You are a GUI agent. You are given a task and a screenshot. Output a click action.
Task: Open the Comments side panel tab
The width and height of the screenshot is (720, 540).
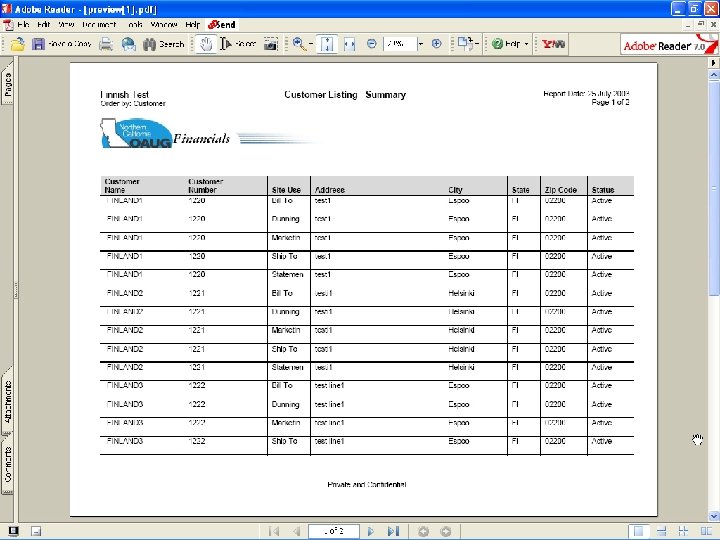tap(8, 464)
